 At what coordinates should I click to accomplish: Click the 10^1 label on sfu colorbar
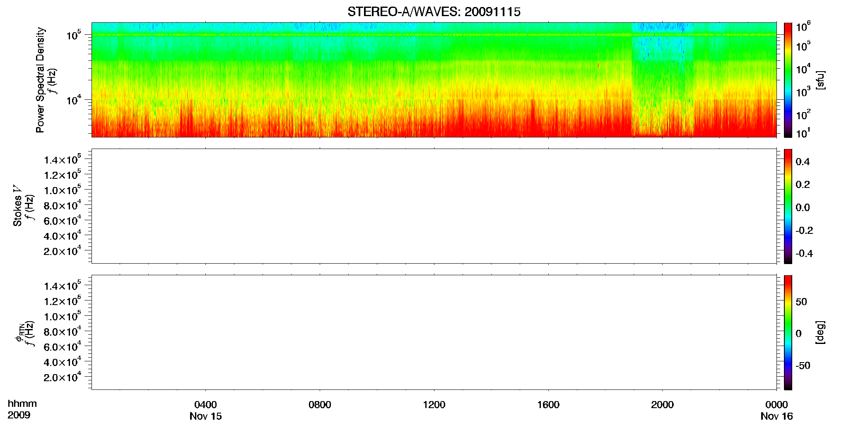[x=803, y=133]
